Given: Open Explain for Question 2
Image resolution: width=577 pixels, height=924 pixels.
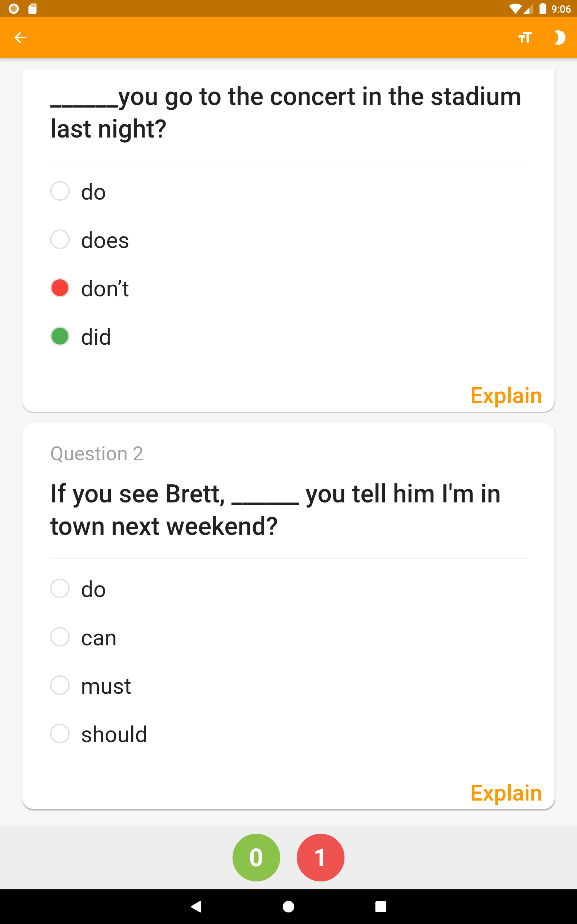Looking at the screenshot, I should tap(506, 793).
